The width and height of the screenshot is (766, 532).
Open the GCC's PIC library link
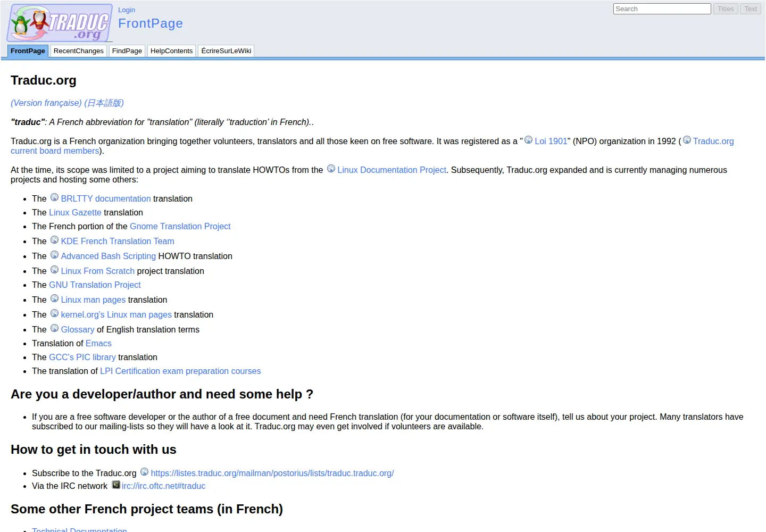(x=82, y=358)
